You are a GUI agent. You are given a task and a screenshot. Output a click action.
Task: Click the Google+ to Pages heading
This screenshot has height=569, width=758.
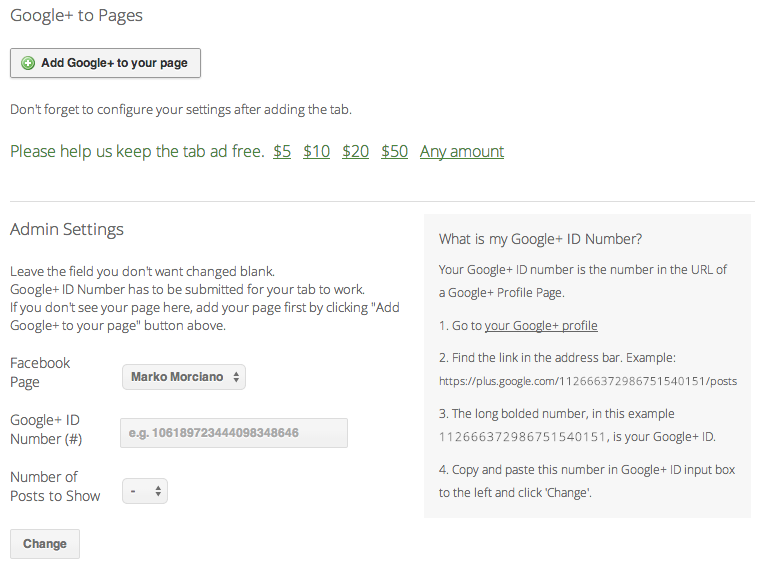(x=76, y=15)
